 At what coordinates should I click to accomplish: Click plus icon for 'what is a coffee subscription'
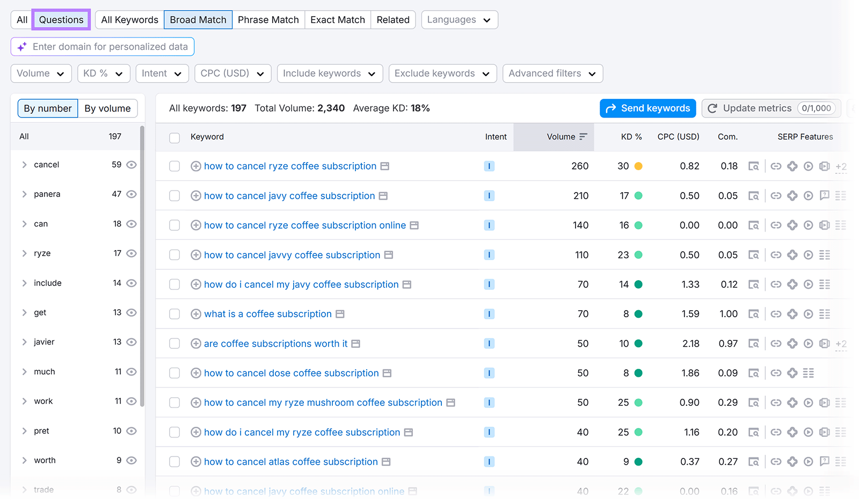coord(196,314)
